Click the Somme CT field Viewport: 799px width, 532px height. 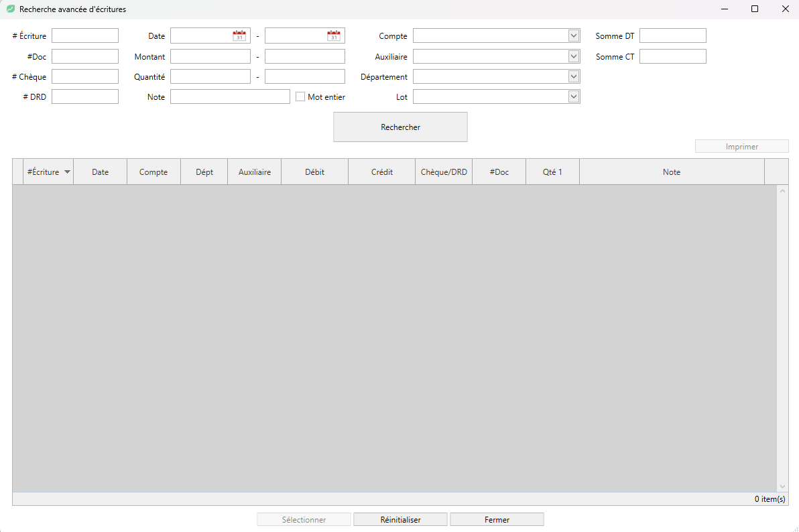[x=672, y=56]
